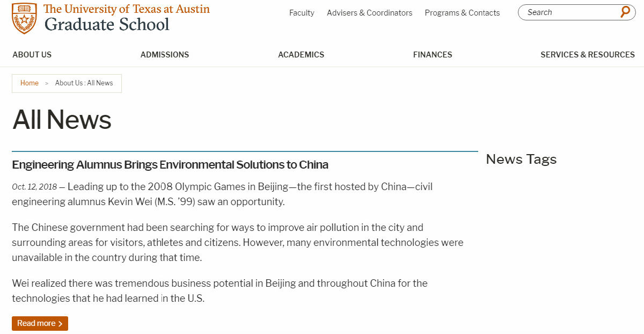Click the News Tags heading

(521, 159)
